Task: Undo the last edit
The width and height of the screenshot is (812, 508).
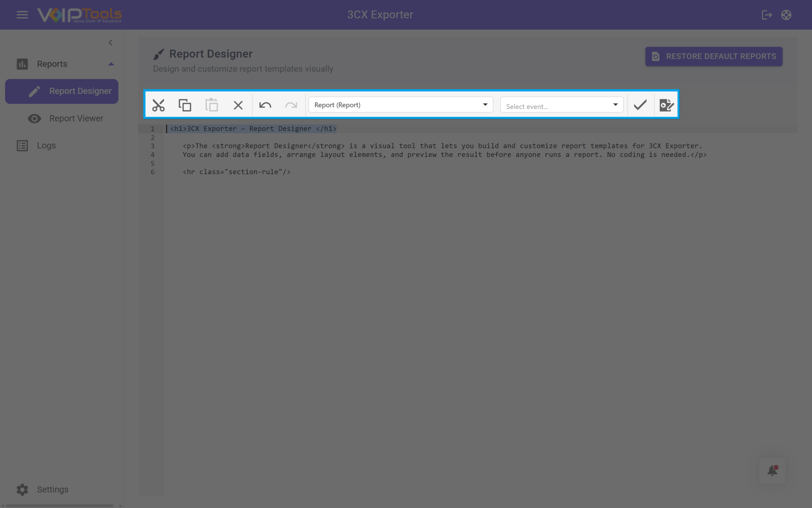Action: point(265,105)
